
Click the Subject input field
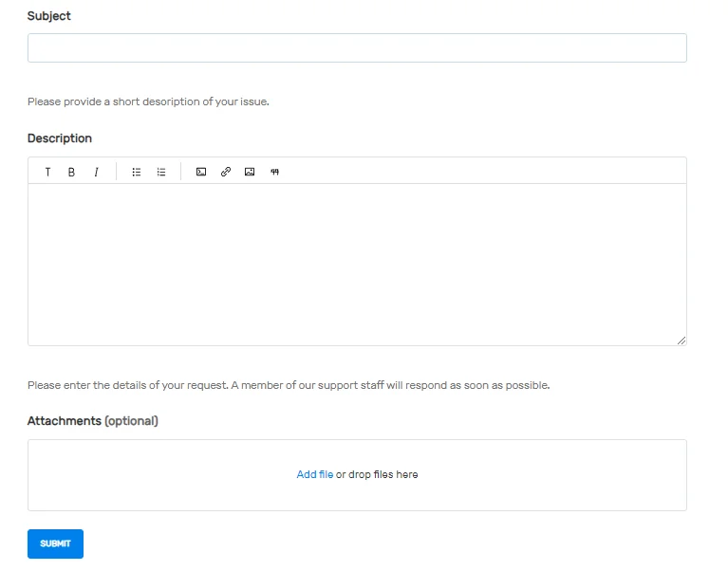357,47
